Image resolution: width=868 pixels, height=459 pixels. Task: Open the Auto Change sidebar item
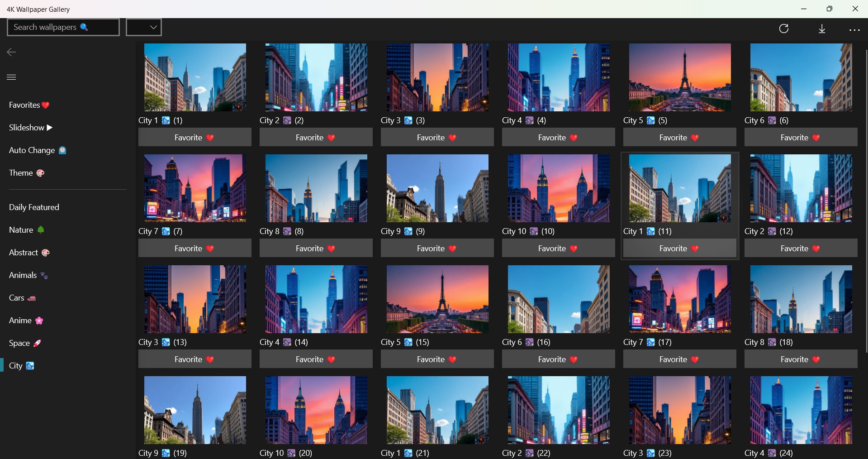[x=38, y=150]
